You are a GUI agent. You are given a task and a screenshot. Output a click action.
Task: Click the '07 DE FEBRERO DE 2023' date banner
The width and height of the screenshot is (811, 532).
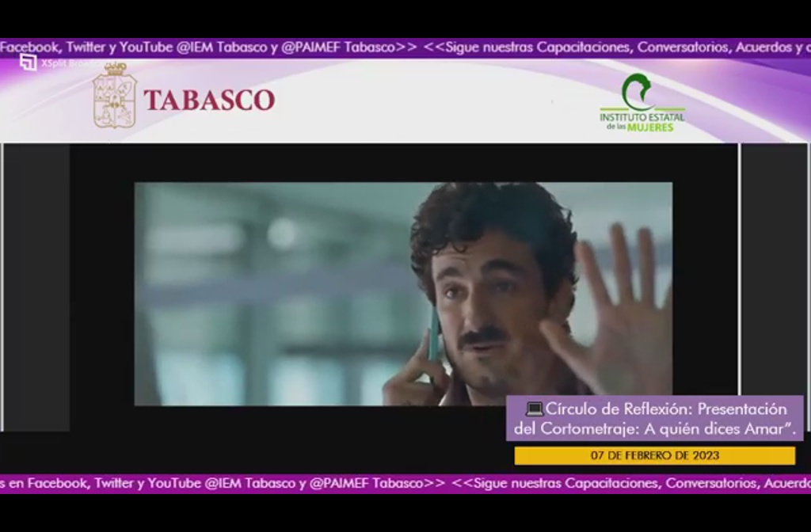tap(653, 455)
